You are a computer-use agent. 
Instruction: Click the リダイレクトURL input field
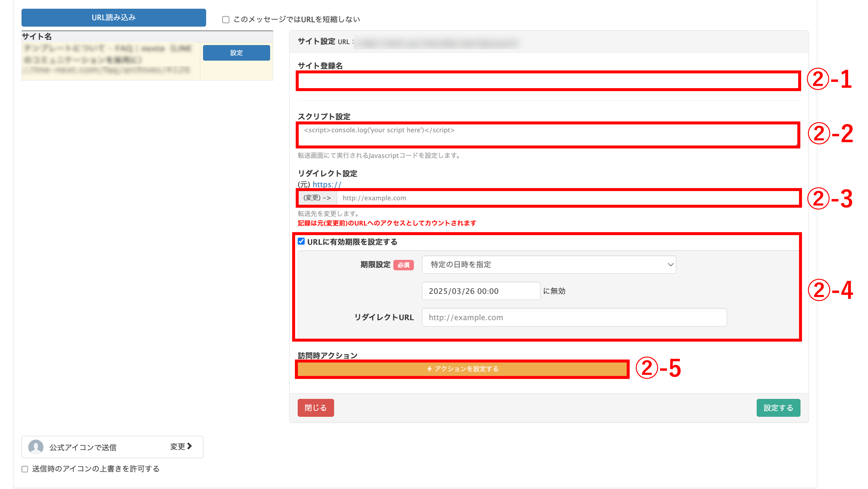pyautogui.click(x=574, y=317)
